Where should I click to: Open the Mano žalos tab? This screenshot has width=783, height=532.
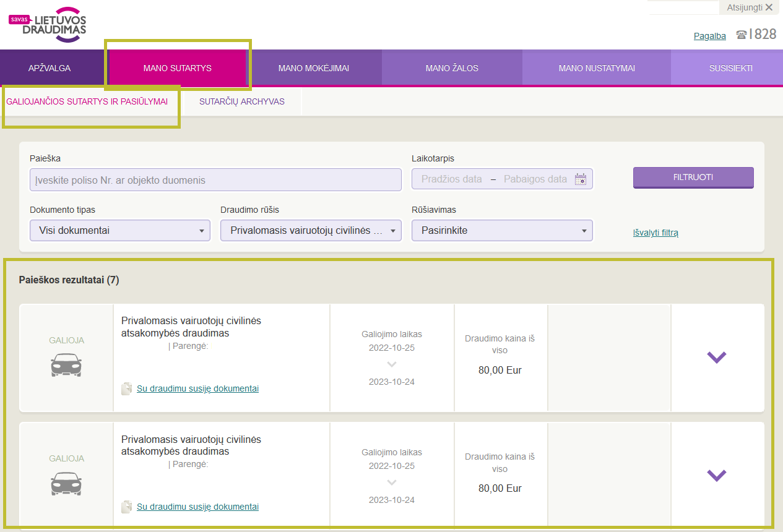click(452, 68)
